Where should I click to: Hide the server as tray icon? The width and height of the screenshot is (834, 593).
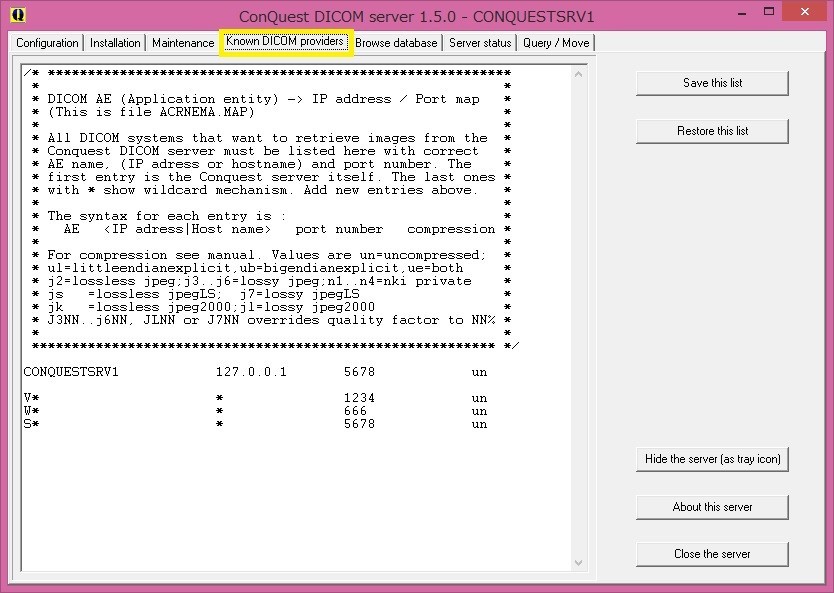(x=712, y=459)
